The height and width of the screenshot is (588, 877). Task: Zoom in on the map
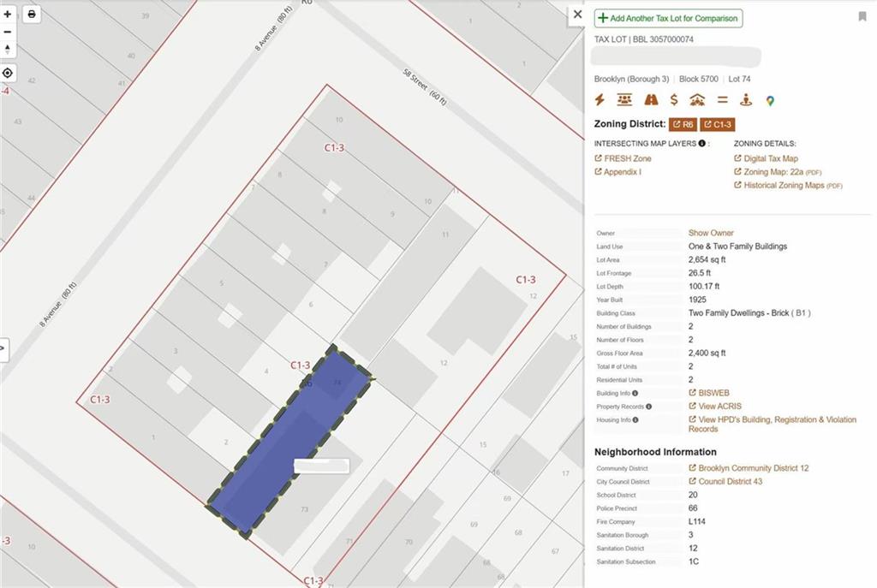click(7, 14)
